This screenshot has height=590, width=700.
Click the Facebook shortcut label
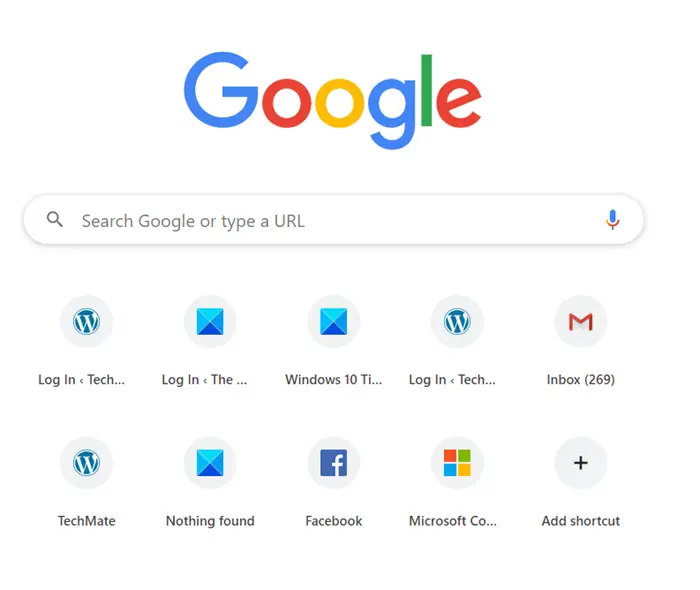click(333, 521)
